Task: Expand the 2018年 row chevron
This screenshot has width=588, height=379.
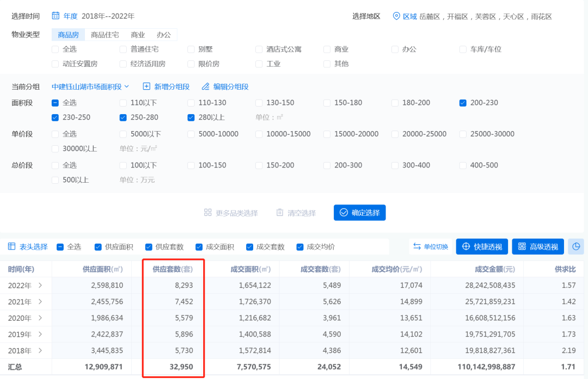Action: 40,350
